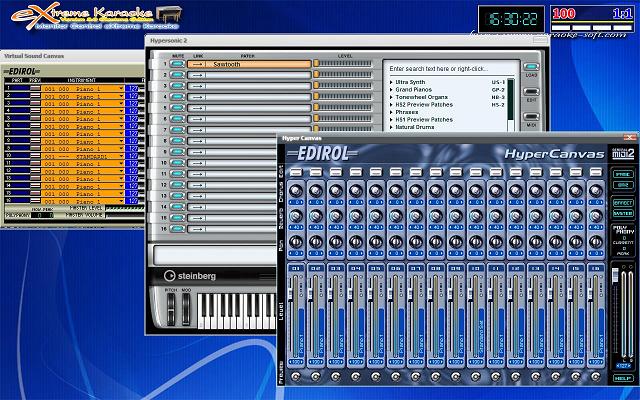This screenshot has height=400, width=640.
Task: Toggle mute on Hypersonic slot 2
Action: coord(177,75)
